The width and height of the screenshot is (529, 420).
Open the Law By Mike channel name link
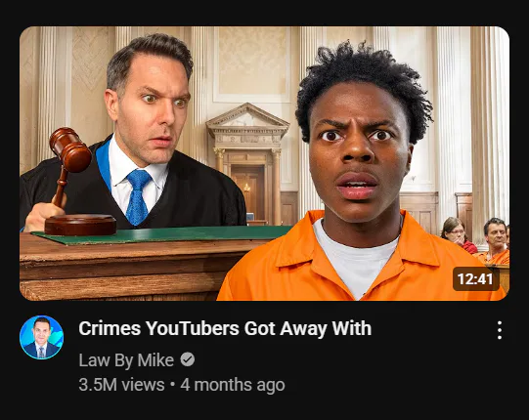point(126,360)
